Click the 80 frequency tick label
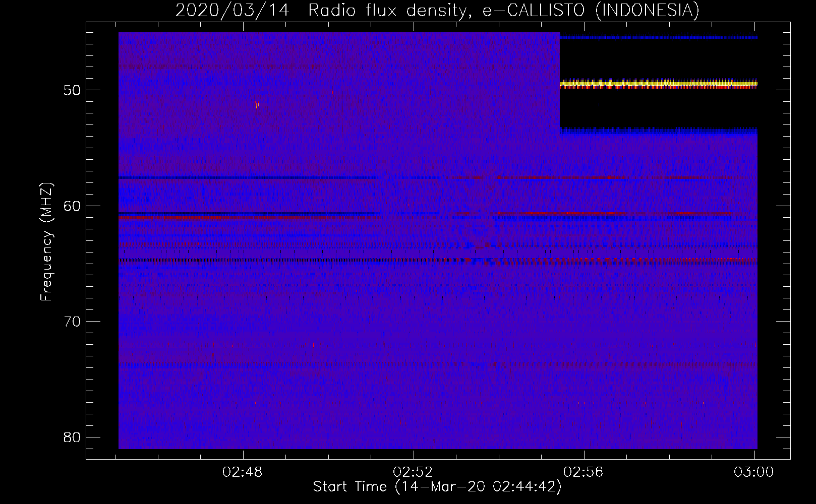The height and width of the screenshot is (504, 816). [x=72, y=437]
